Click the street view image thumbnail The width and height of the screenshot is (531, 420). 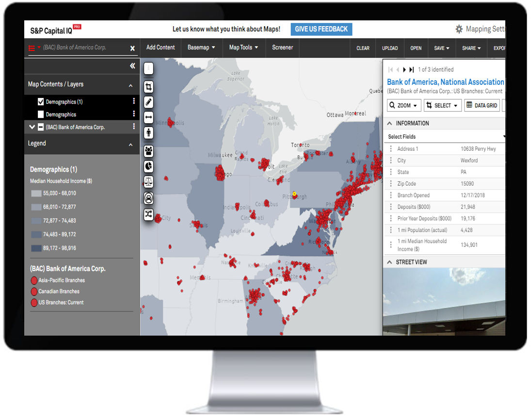click(444, 302)
